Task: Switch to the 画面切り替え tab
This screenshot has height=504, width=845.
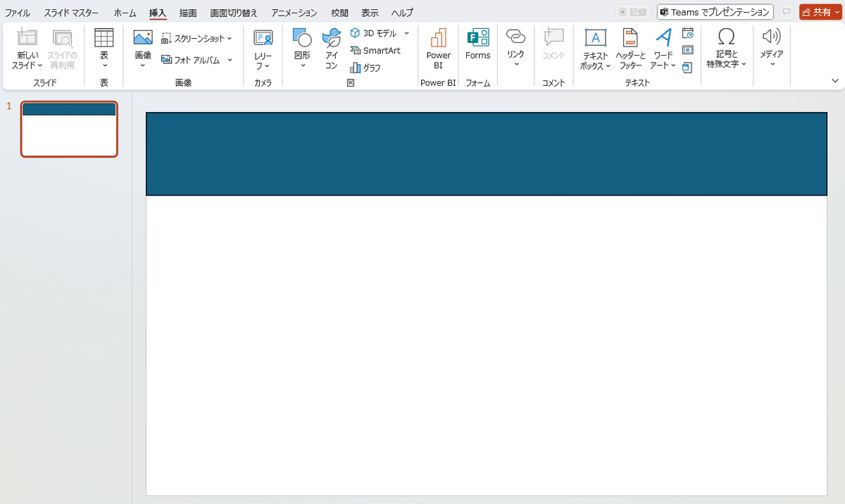Action: click(234, 13)
